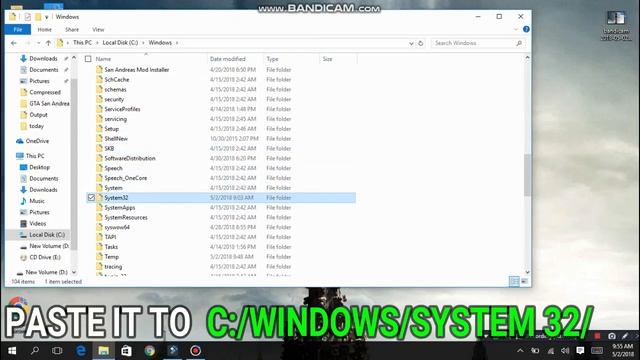Open the Action Center notification icon
The width and height of the screenshot is (640, 360).
(x=580, y=351)
